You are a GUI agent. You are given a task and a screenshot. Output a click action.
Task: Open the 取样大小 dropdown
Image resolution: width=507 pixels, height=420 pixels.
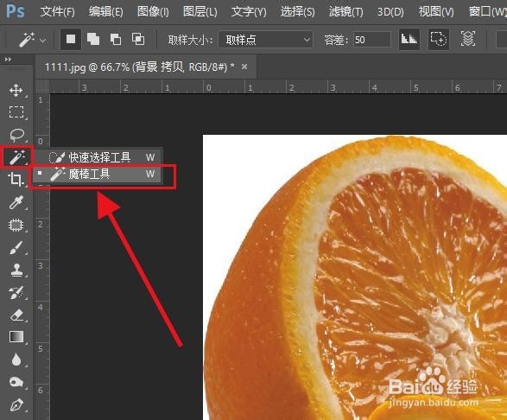pos(265,40)
